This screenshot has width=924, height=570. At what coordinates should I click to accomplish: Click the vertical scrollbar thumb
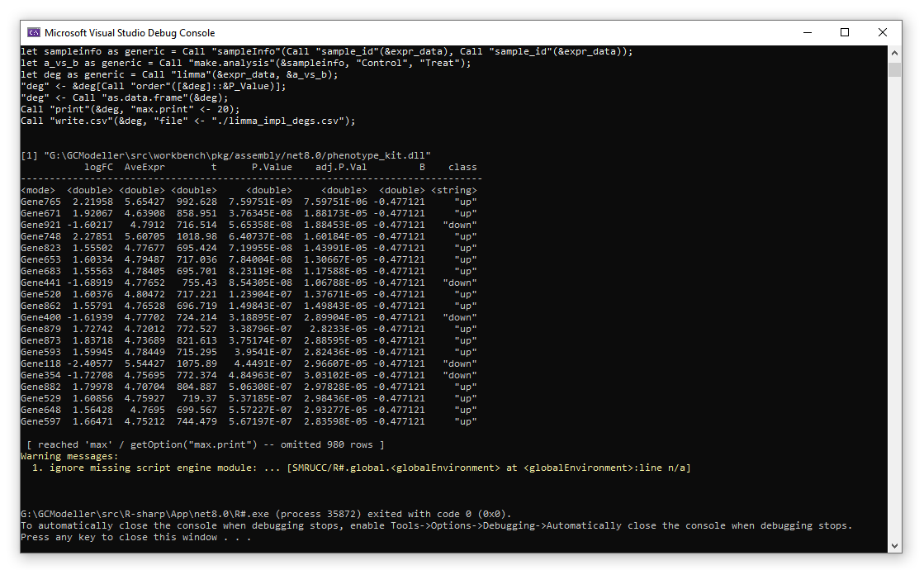tap(894, 69)
